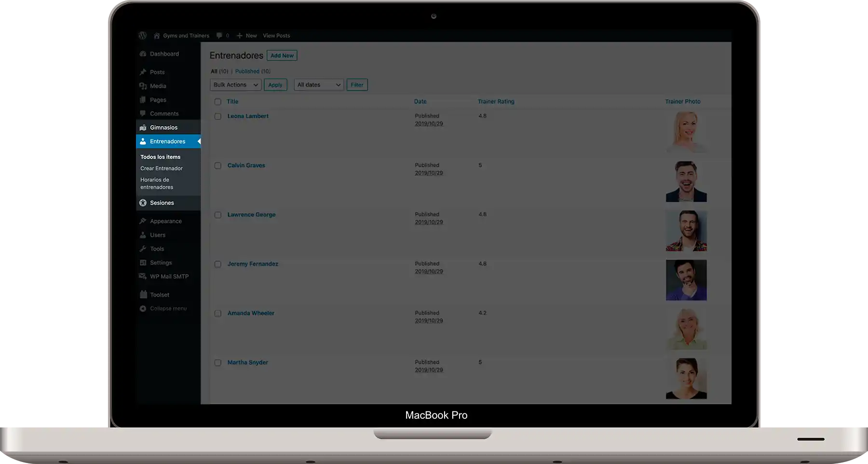
Task: Open Dashboard from the sidebar icon
Action: click(143, 54)
